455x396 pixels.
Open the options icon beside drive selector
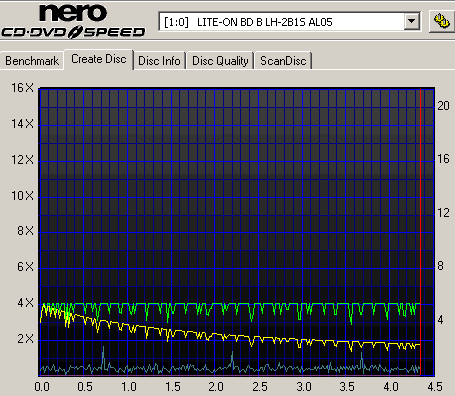pyautogui.click(x=441, y=22)
